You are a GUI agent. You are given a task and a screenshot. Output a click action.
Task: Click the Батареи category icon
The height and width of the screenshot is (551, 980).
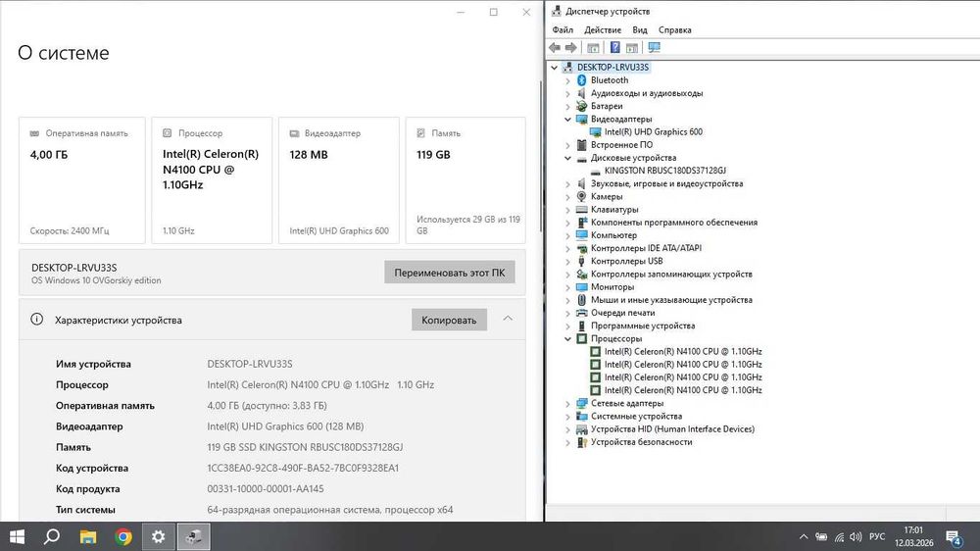(581, 106)
